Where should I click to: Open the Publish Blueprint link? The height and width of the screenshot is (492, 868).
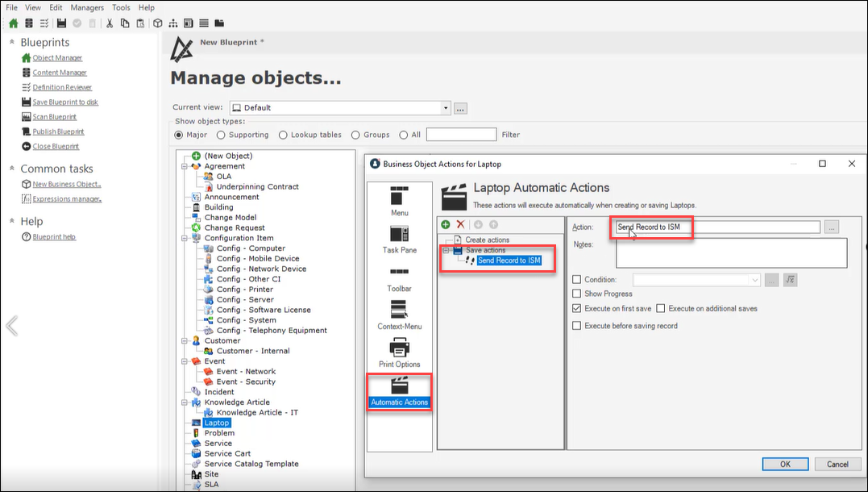pos(58,131)
